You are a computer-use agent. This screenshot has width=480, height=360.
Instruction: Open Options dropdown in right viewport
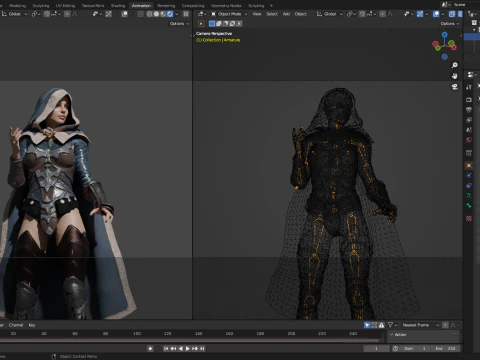tap(450, 24)
